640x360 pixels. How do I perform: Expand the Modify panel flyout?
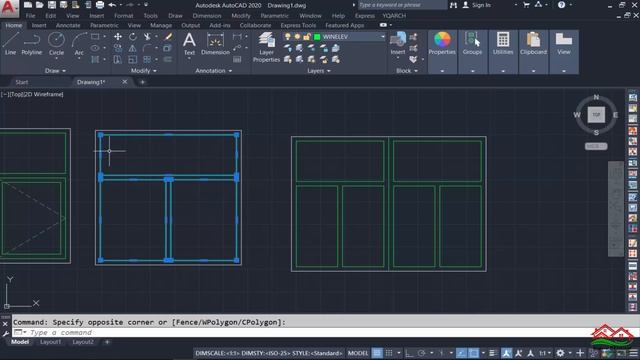(x=143, y=71)
